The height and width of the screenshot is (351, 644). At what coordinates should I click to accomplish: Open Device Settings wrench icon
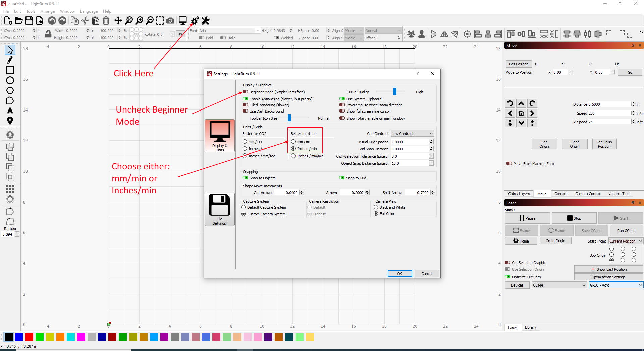205,21
